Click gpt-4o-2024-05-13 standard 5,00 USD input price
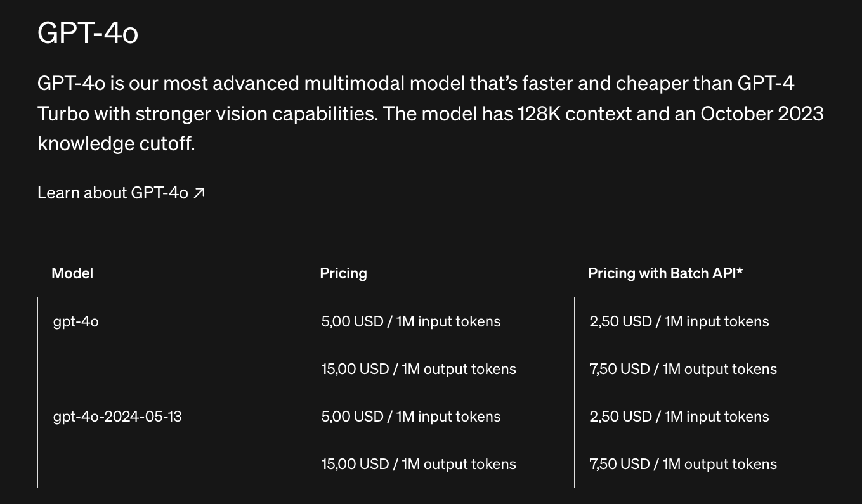862x504 pixels. coord(410,417)
